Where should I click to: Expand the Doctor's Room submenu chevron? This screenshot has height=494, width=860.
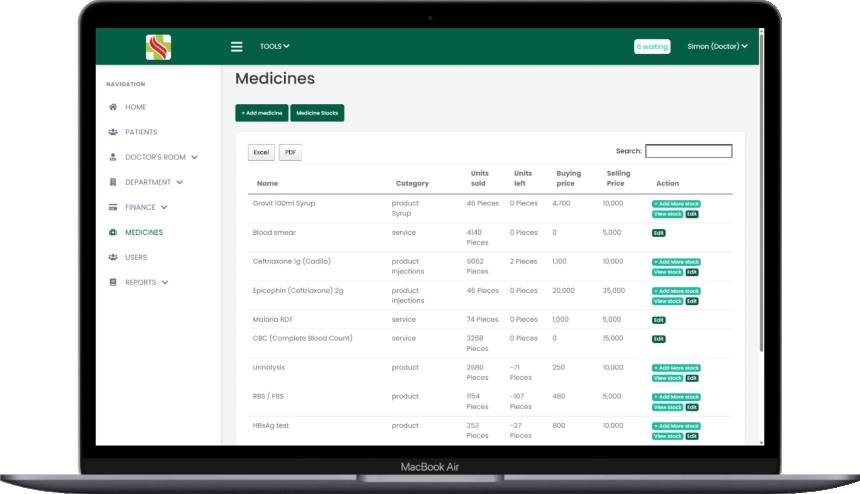pos(195,157)
